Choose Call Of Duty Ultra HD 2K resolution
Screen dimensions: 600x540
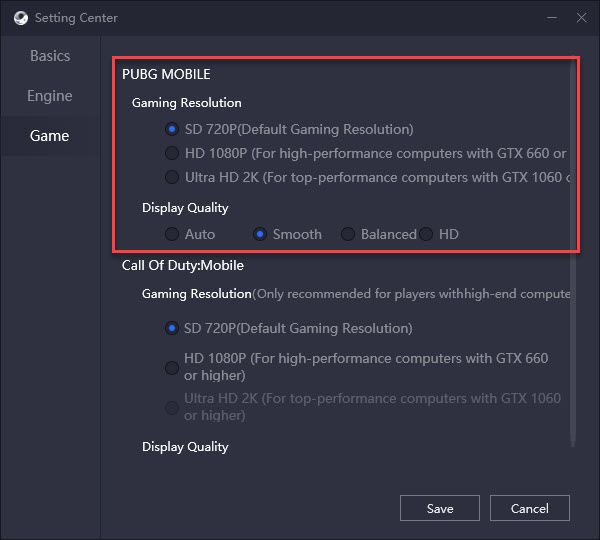172,407
